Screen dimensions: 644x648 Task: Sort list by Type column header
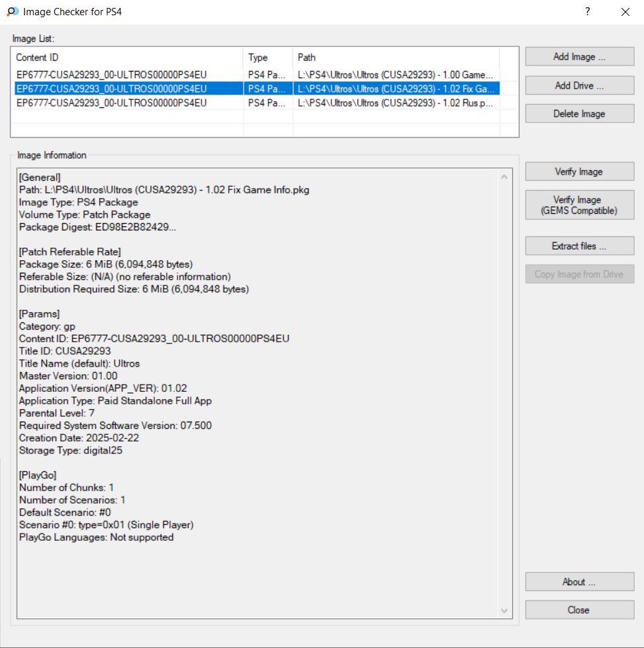268,58
